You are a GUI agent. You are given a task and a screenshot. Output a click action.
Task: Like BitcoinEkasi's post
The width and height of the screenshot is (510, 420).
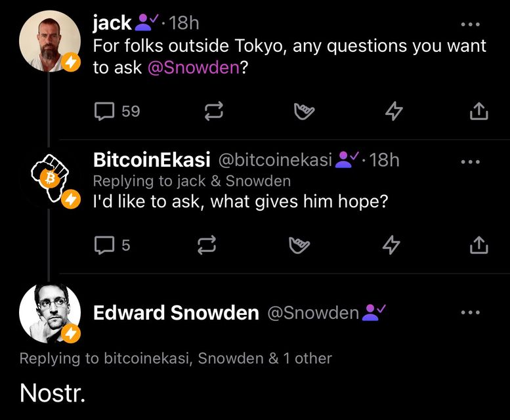[x=299, y=245]
